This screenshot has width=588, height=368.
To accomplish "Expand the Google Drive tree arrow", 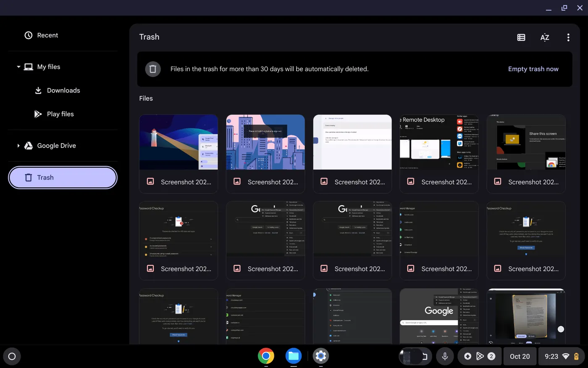I will pos(18,146).
